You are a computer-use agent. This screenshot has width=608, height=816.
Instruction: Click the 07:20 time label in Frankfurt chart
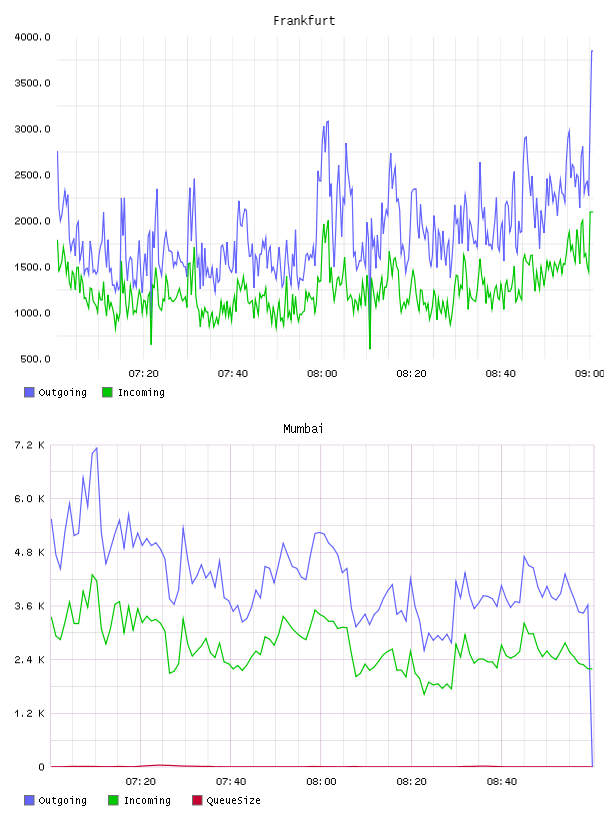click(x=143, y=374)
